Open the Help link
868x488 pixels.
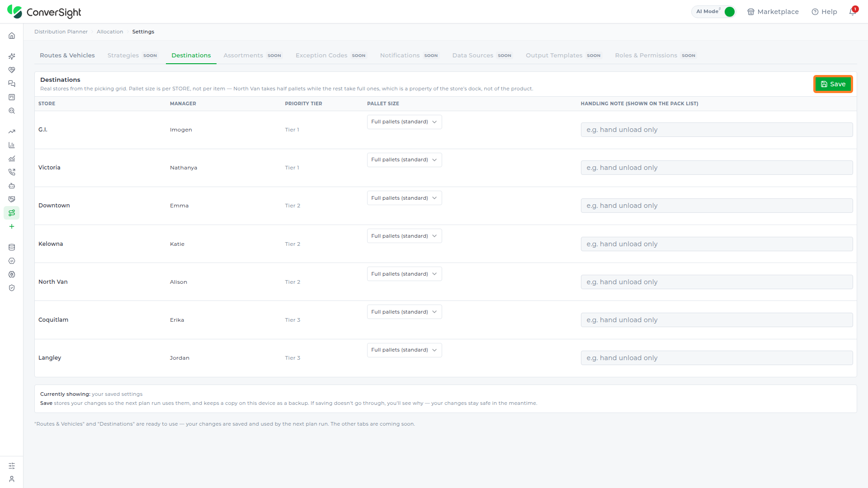pos(824,12)
